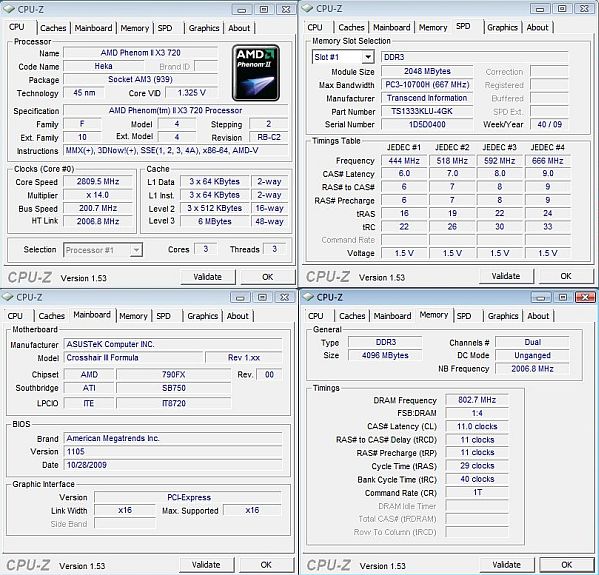The height and width of the screenshot is (575, 599).
Task: Click Validate button in the CPU window
Action: click(x=207, y=277)
